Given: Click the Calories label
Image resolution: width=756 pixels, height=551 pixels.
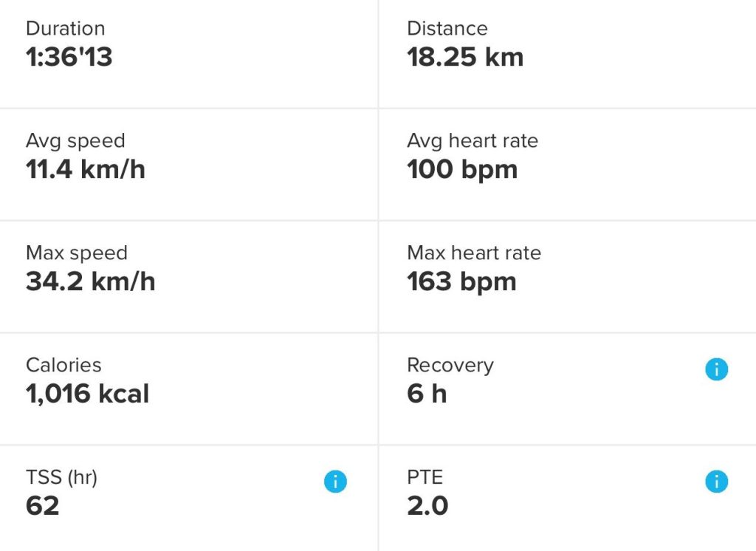Looking at the screenshot, I should pyautogui.click(x=63, y=366).
